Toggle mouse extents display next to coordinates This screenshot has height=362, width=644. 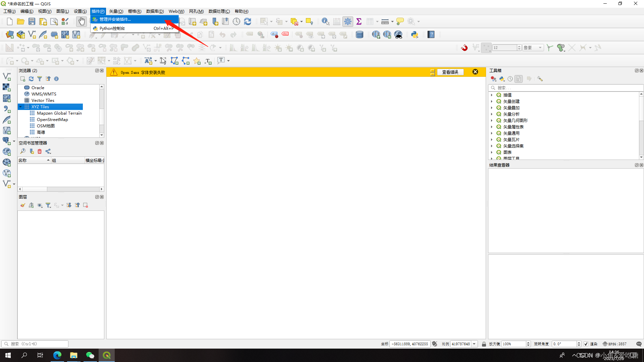tap(435, 344)
